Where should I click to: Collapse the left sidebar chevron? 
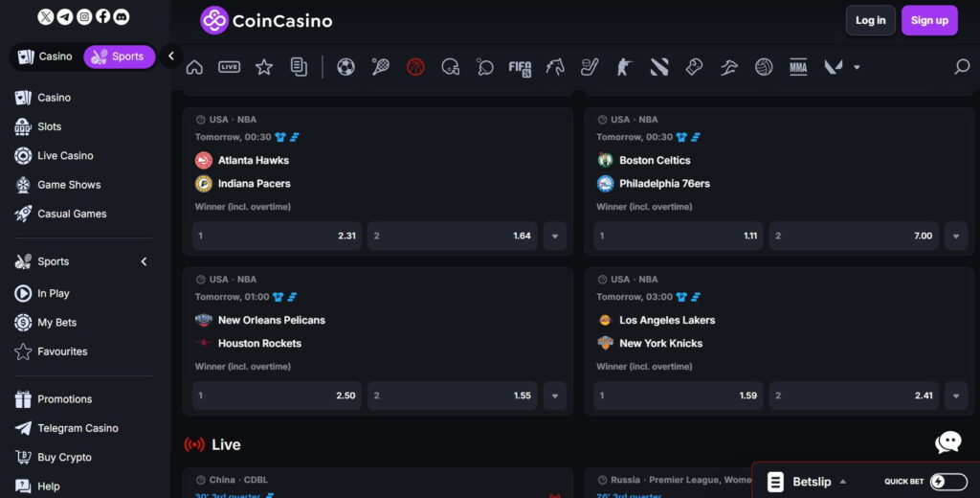pos(171,57)
